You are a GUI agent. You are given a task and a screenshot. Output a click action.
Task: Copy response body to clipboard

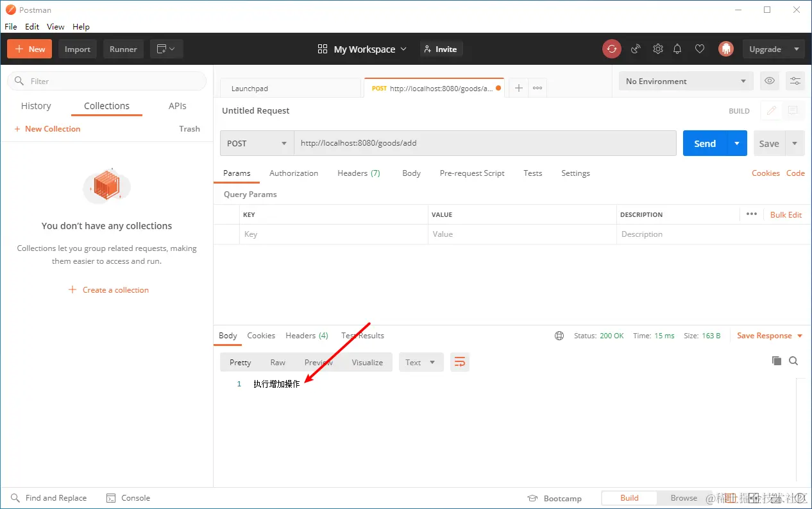(x=777, y=361)
